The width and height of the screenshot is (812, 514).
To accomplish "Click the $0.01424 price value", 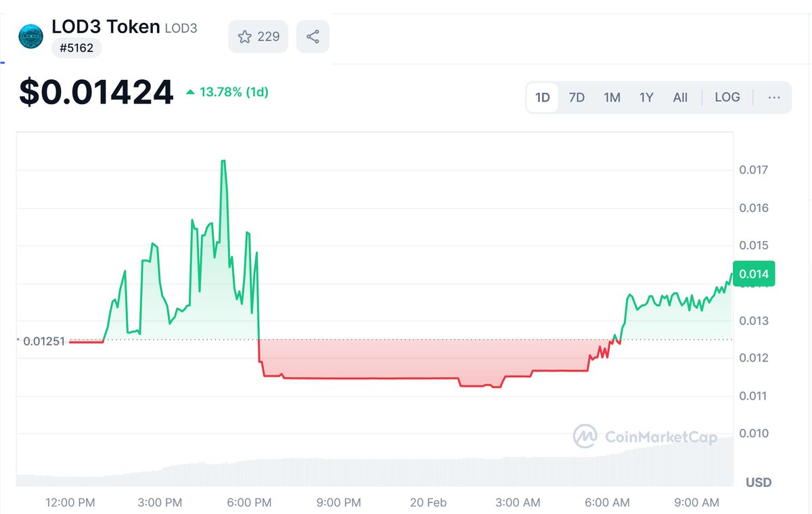I will click(x=96, y=93).
